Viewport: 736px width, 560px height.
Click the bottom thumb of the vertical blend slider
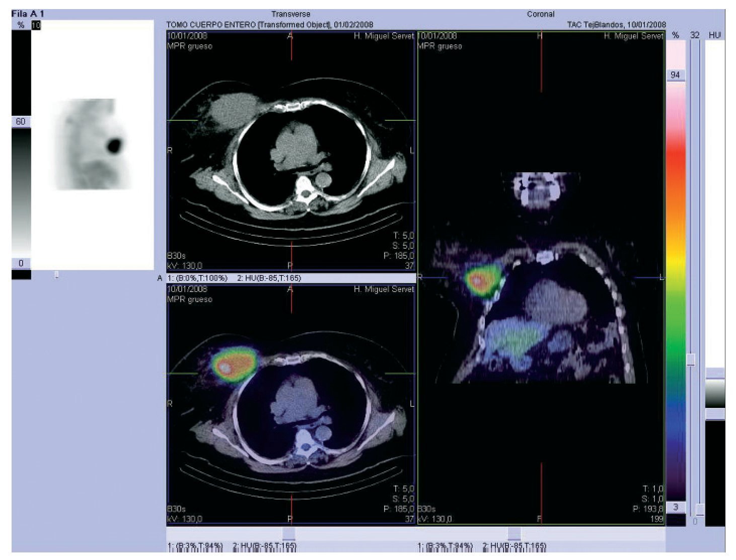click(x=699, y=509)
